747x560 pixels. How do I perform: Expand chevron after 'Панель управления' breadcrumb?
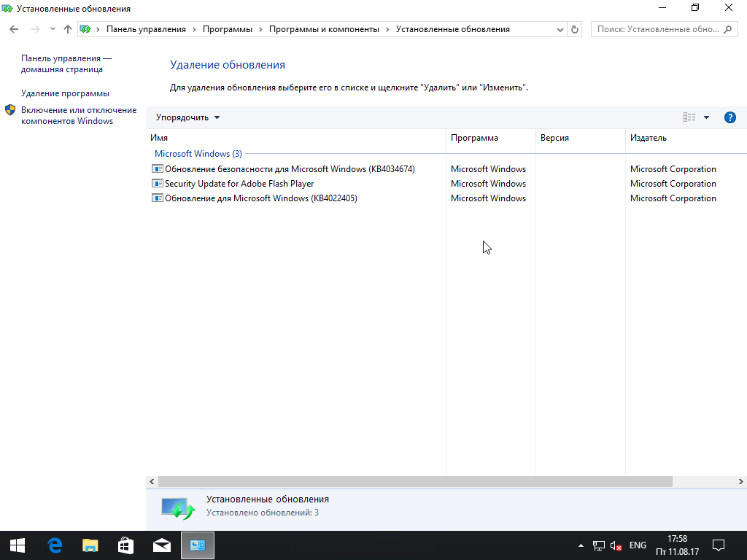pyautogui.click(x=194, y=29)
